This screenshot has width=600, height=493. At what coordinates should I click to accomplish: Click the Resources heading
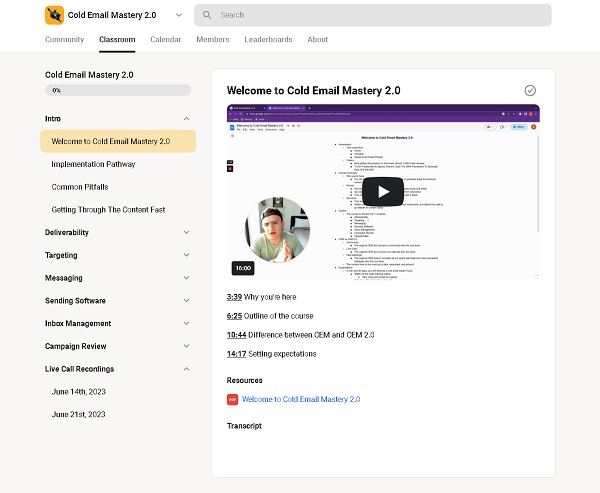tap(245, 380)
